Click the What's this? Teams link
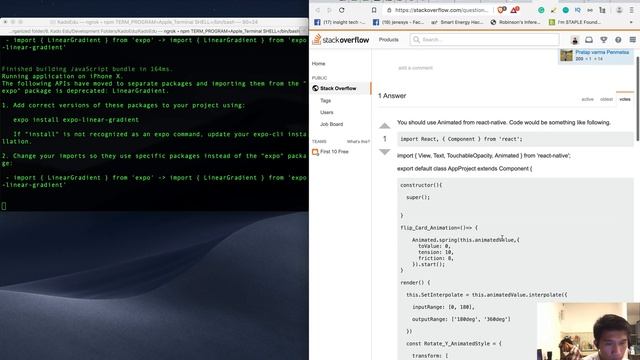The height and width of the screenshot is (360, 640). (358, 142)
